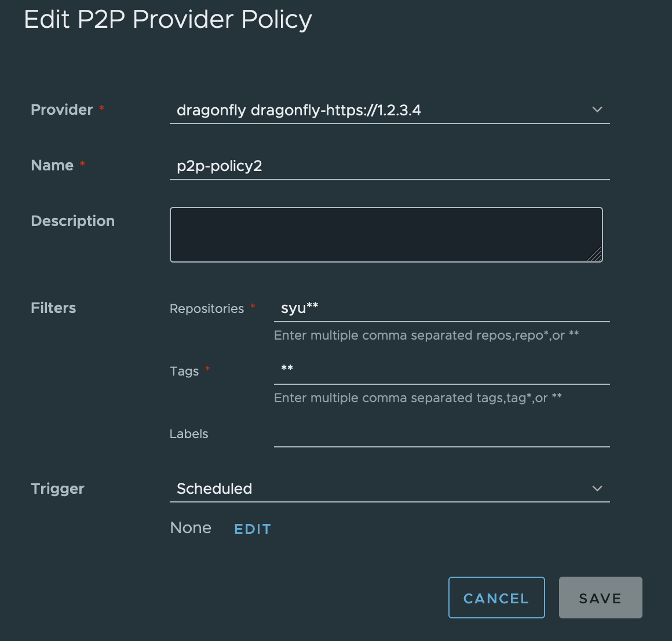Click the Repositories required asterisk
This screenshot has width=672, height=641.
pos(253,307)
